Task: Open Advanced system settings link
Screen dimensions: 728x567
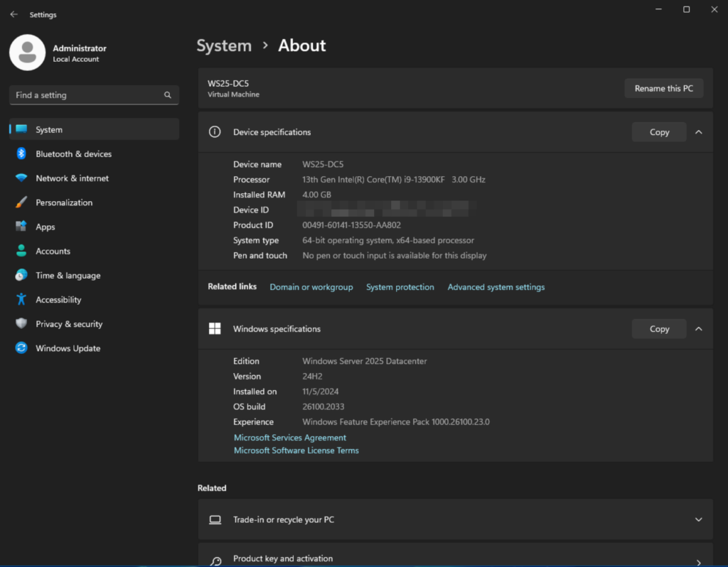Action: tap(496, 287)
